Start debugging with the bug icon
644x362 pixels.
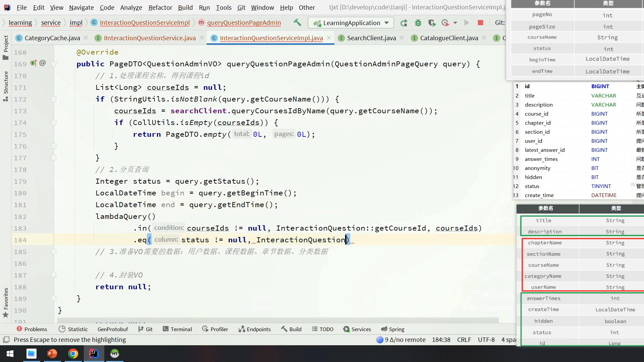[x=418, y=23]
